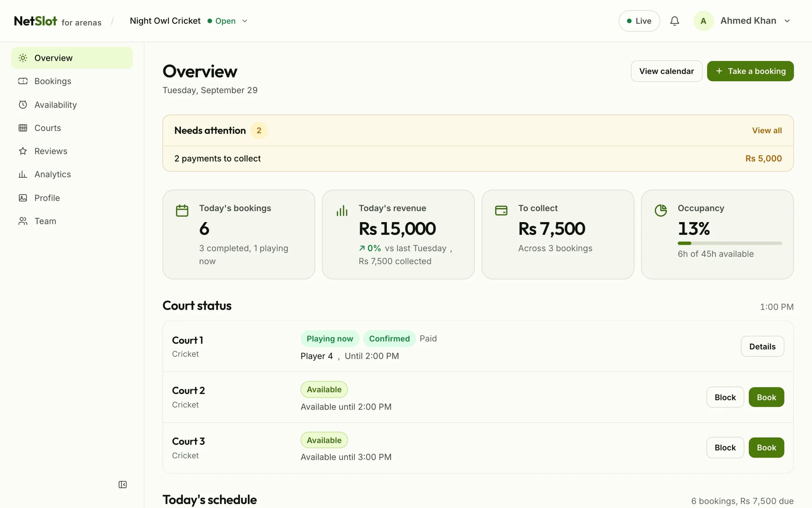Open the Open status selector
Image resolution: width=812 pixels, height=508 pixels.
pos(222,21)
